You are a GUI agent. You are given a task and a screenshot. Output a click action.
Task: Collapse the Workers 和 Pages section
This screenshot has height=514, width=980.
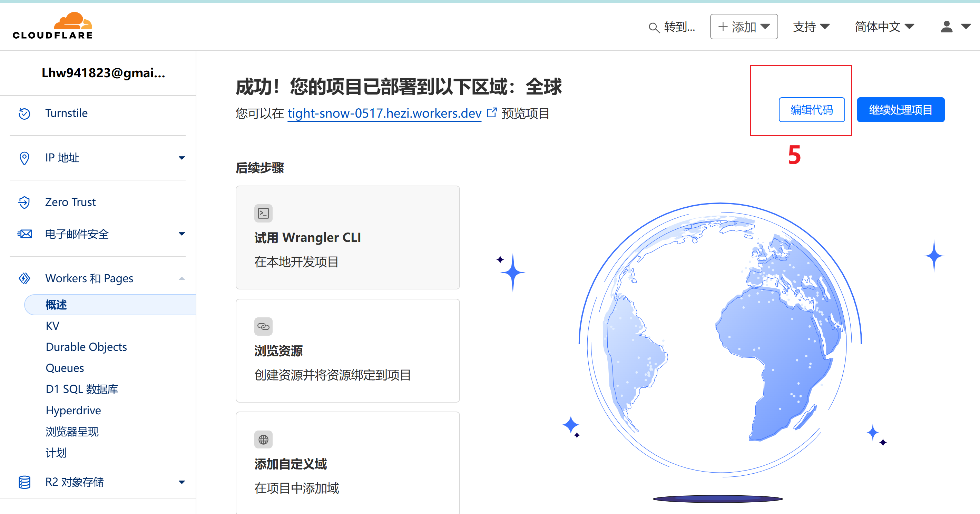tap(182, 278)
